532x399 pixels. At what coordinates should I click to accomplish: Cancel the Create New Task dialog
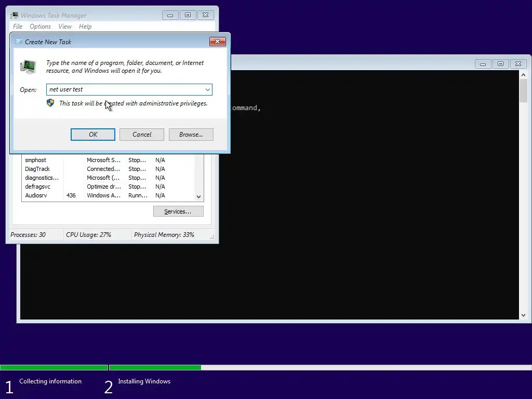pyautogui.click(x=142, y=135)
